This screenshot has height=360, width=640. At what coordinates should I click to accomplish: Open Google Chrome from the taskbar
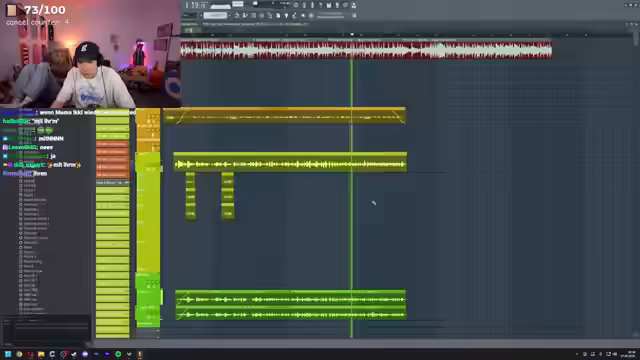point(19,354)
